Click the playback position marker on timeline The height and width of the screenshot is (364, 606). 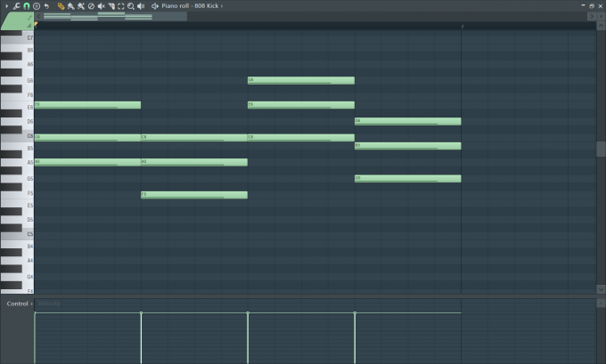click(36, 24)
